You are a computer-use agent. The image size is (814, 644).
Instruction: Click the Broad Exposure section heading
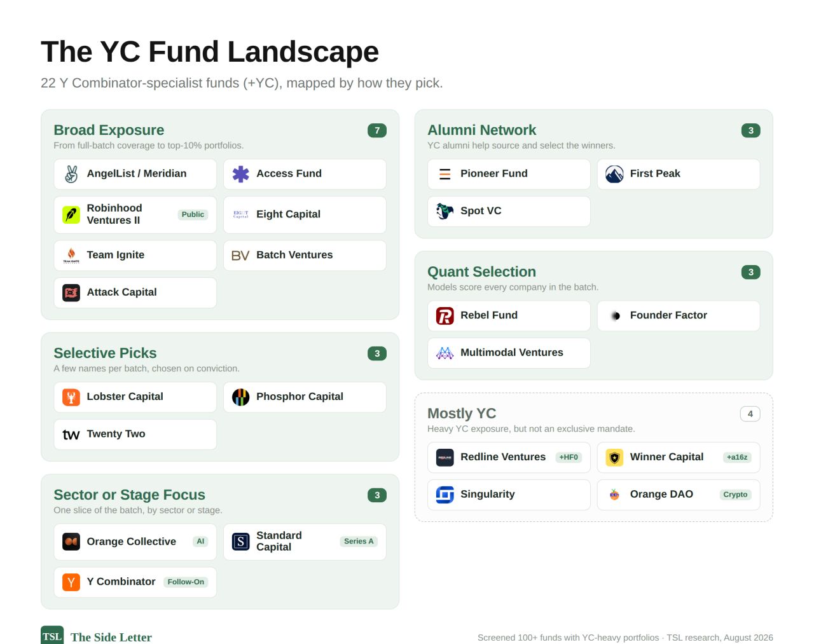coord(109,130)
